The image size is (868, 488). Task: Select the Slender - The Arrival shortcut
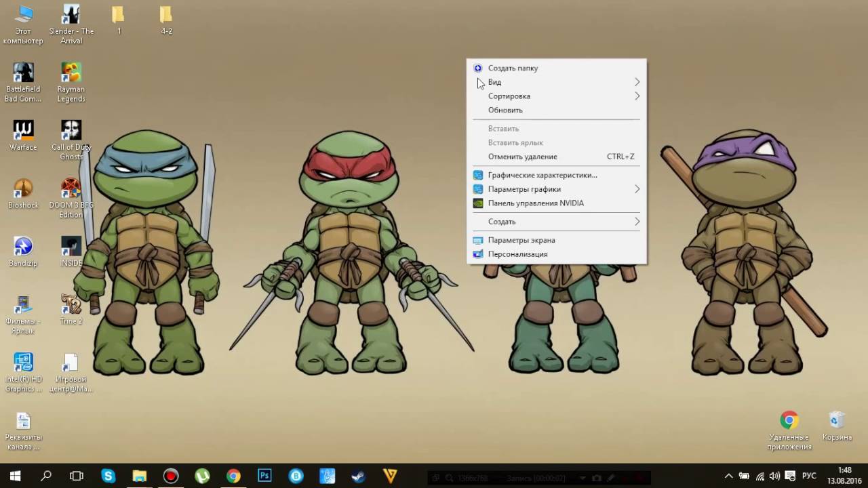pos(71,24)
